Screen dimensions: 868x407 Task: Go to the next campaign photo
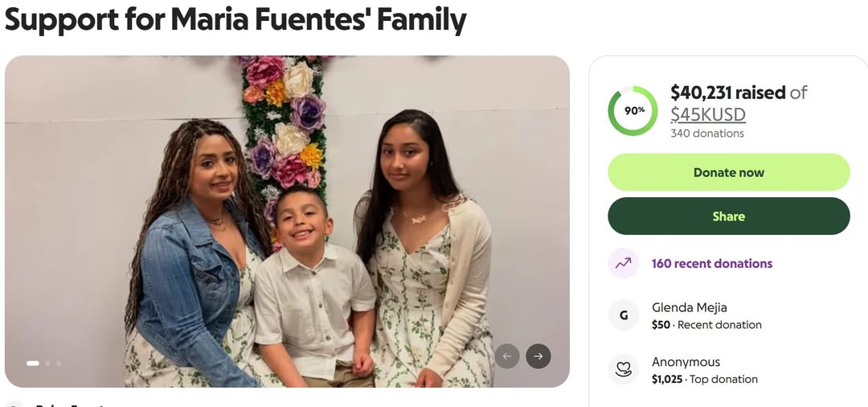(x=538, y=356)
